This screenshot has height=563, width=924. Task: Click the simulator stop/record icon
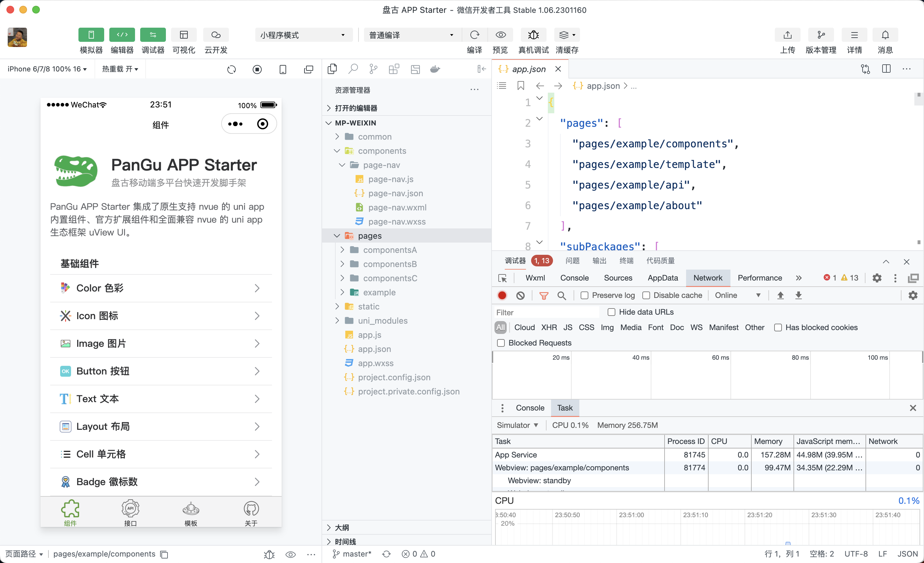coord(257,69)
